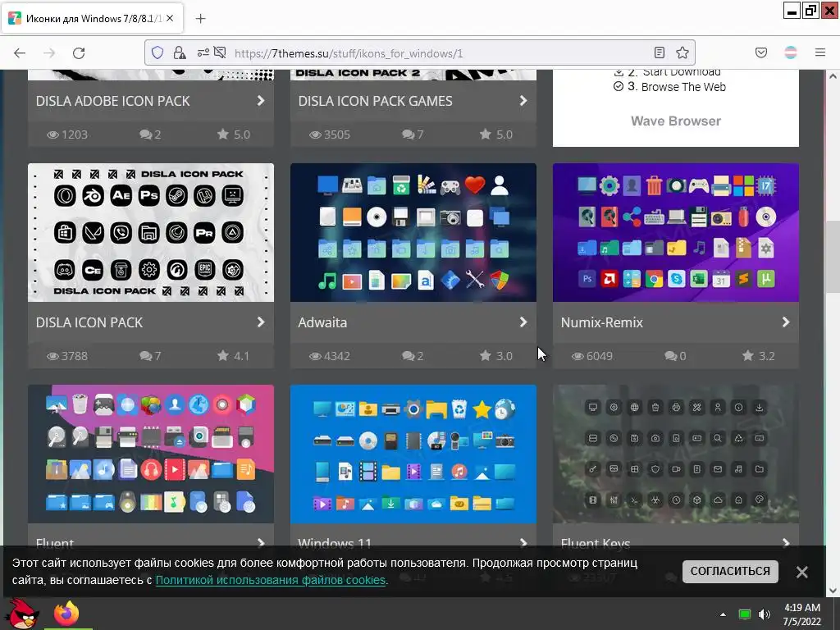This screenshot has width=840, height=630.
Task: Open a new browser tab
Action: pyautogui.click(x=200, y=19)
